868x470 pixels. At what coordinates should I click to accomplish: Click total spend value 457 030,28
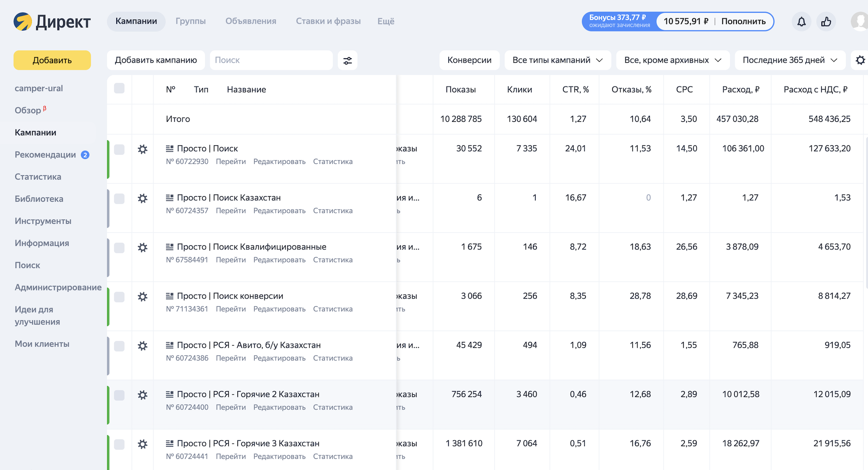click(x=737, y=119)
